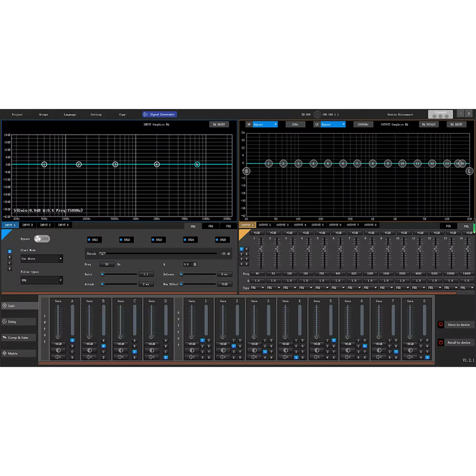Click the network globe icon near IP address
This screenshot has width=476, height=476.
click(x=317, y=114)
